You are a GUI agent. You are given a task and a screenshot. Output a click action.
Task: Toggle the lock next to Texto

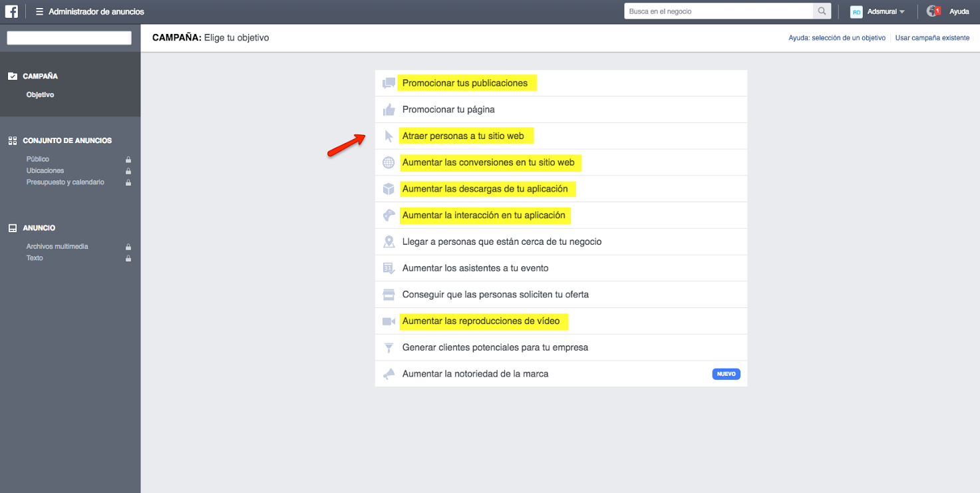click(x=128, y=257)
